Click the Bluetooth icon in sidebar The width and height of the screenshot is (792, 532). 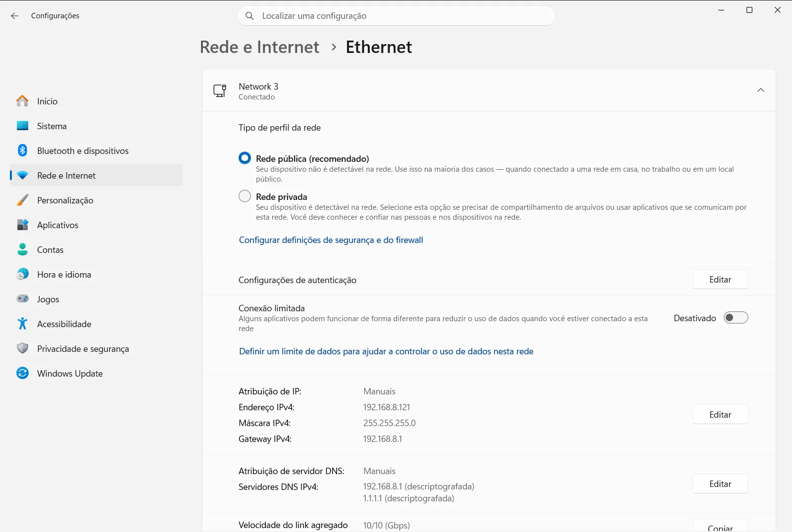22,150
